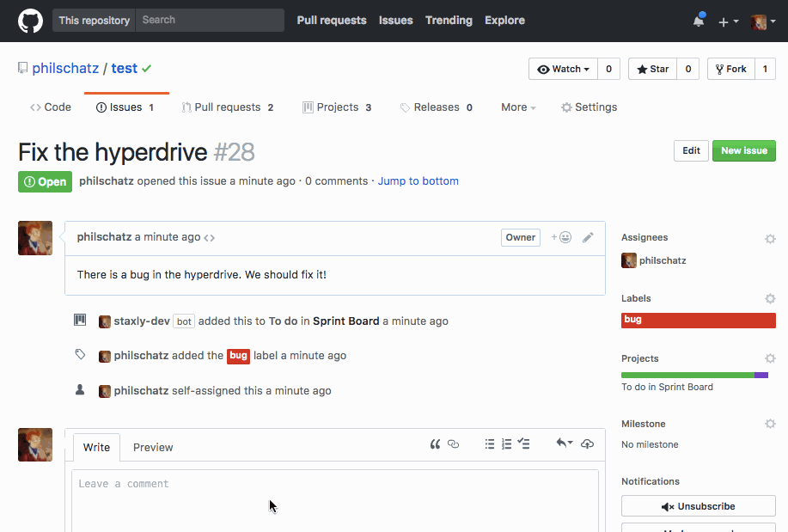Expand the comment source view with code brackets
788x532 pixels.
tap(210, 237)
